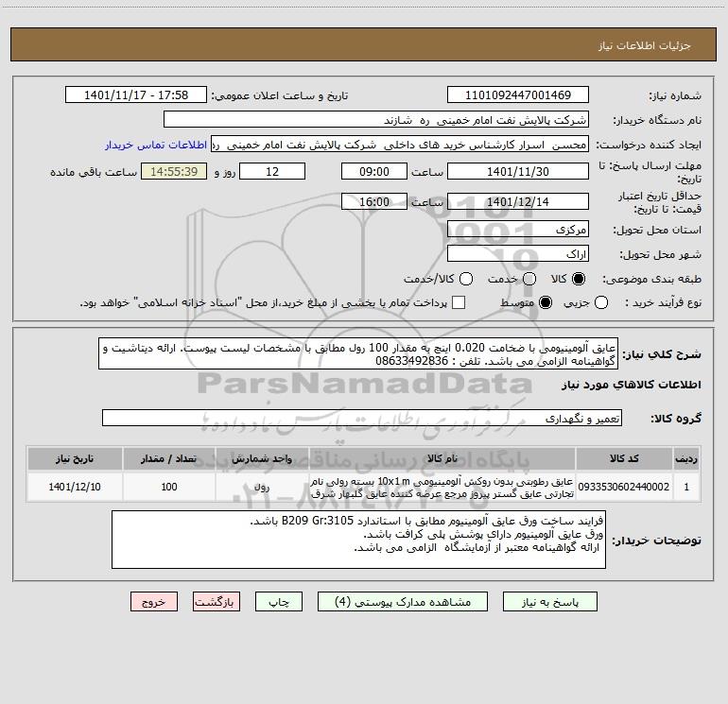Choose the متوسط purchase type radio
This screenshot has width=728, height=704.
click(546, 302)
